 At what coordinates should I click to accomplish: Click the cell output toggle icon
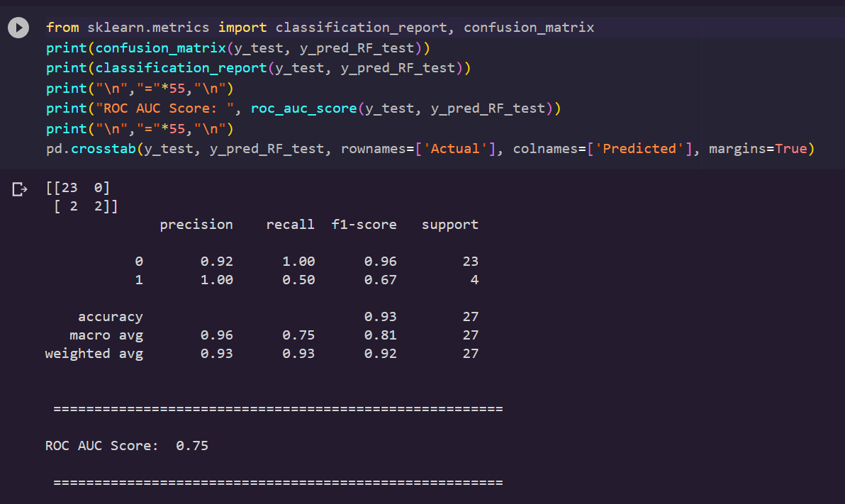tap(19, 189)
